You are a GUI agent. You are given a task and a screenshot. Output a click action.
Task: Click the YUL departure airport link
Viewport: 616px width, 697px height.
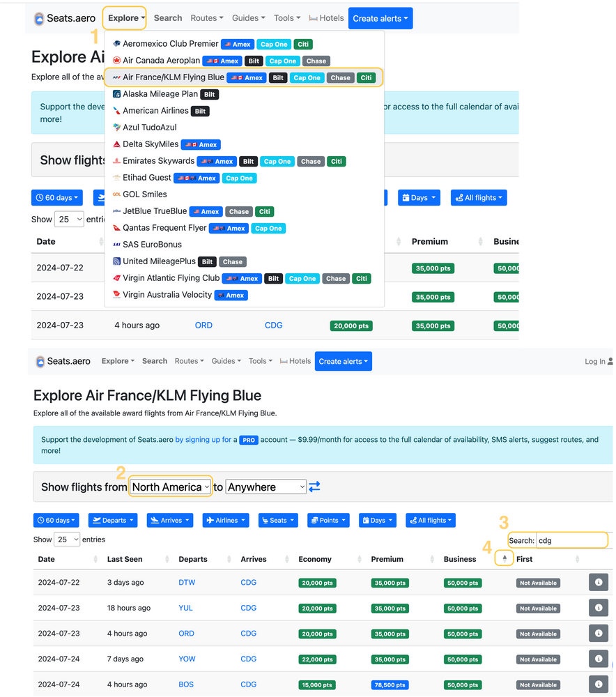186,608
